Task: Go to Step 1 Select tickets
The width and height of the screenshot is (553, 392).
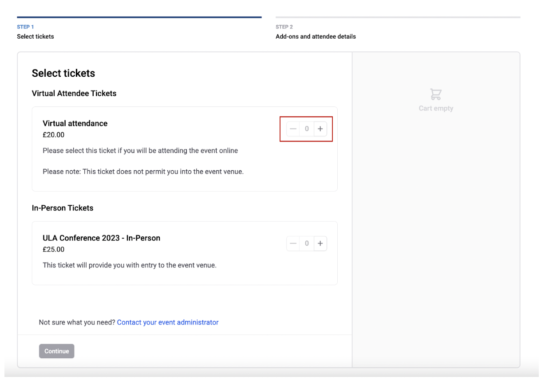Action: tap(139, 28)
